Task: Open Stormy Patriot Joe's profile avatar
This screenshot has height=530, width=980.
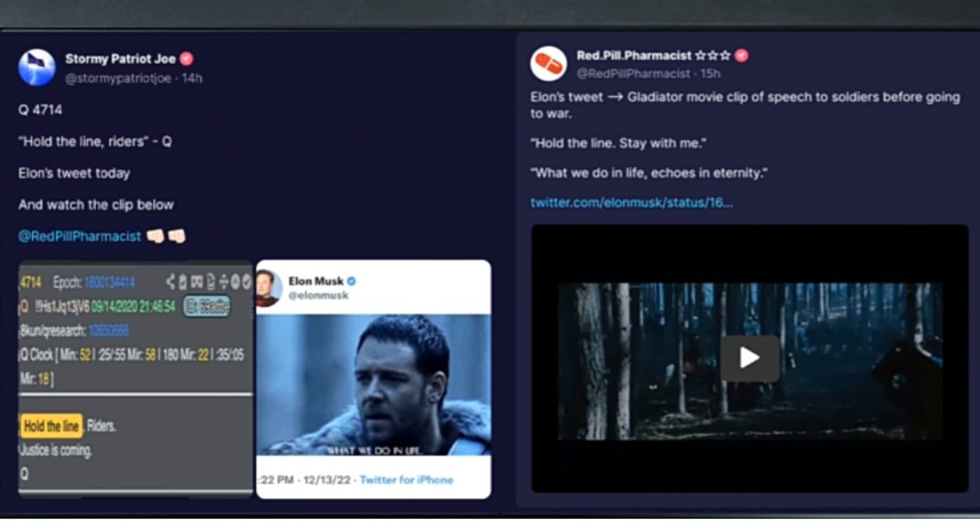Action: [37, 67]
